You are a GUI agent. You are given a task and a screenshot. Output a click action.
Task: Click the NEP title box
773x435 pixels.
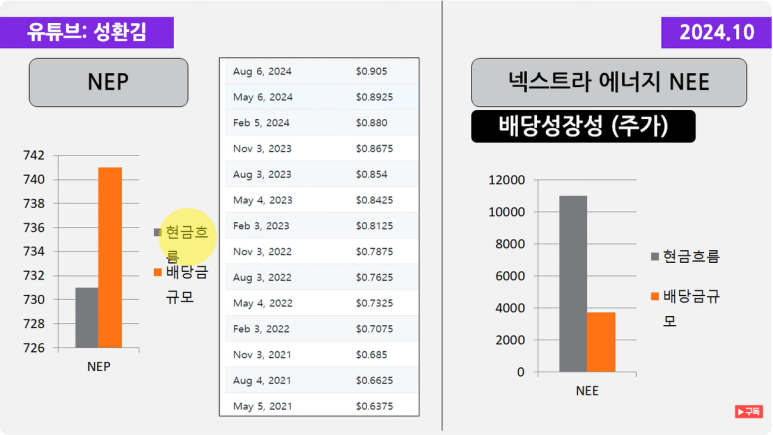(108, 82)
